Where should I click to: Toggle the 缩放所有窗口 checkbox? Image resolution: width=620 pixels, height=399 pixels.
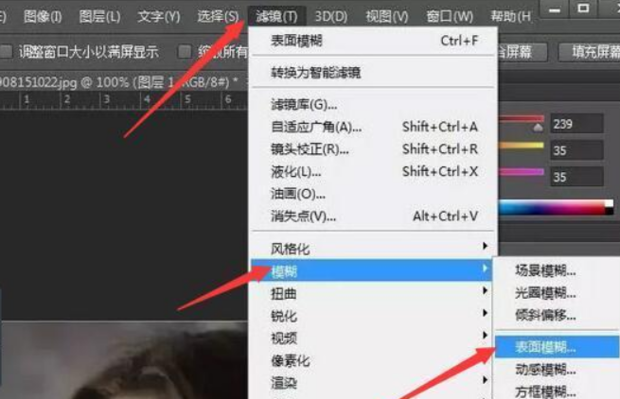point(185,51)
